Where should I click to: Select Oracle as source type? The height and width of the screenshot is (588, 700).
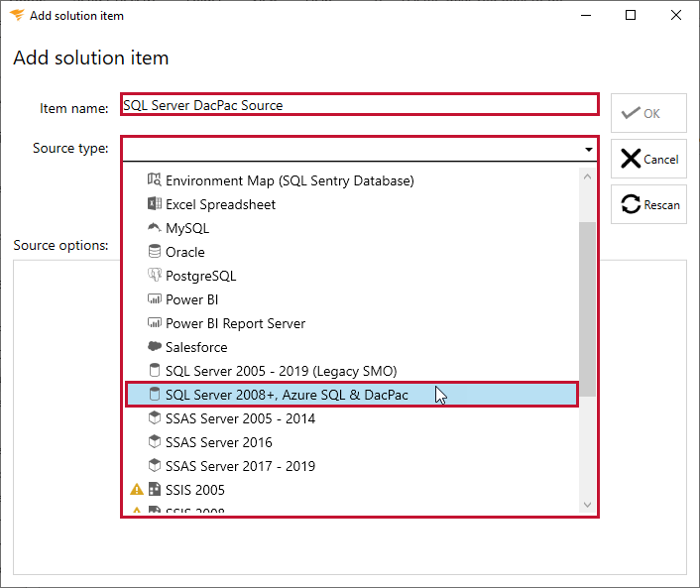click(x=352, y=252)
